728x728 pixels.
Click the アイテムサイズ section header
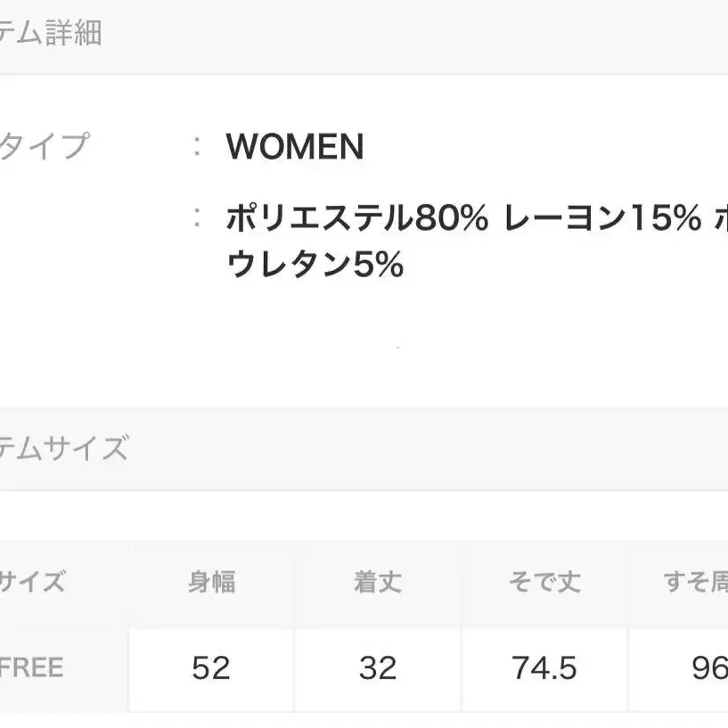(x=62, y=447)
